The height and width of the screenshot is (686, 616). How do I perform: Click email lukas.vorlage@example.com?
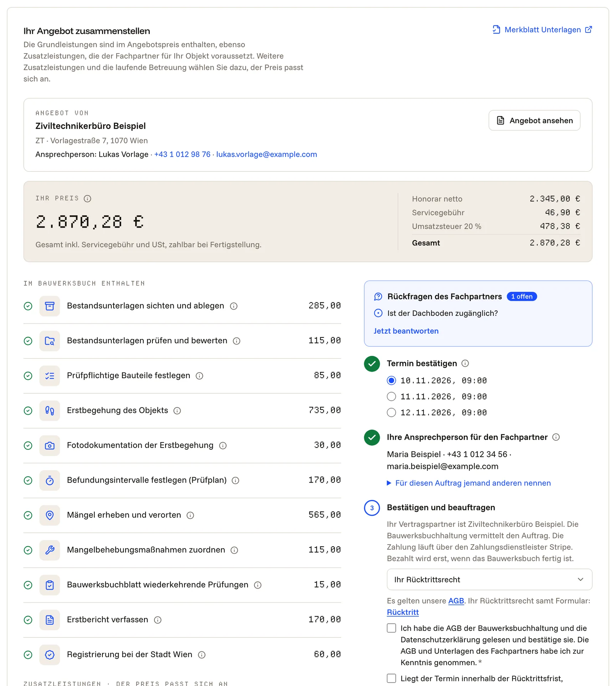[x=266, y=154]
